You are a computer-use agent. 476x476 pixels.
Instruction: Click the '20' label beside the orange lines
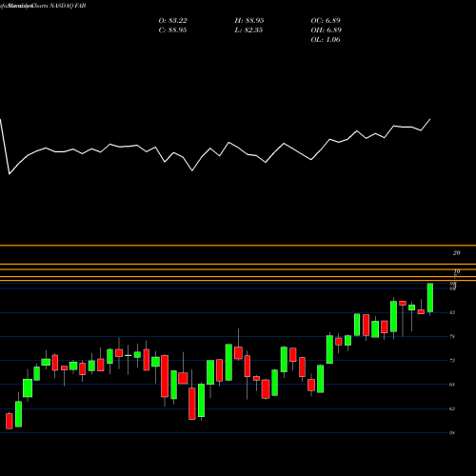tap(456, 253)
